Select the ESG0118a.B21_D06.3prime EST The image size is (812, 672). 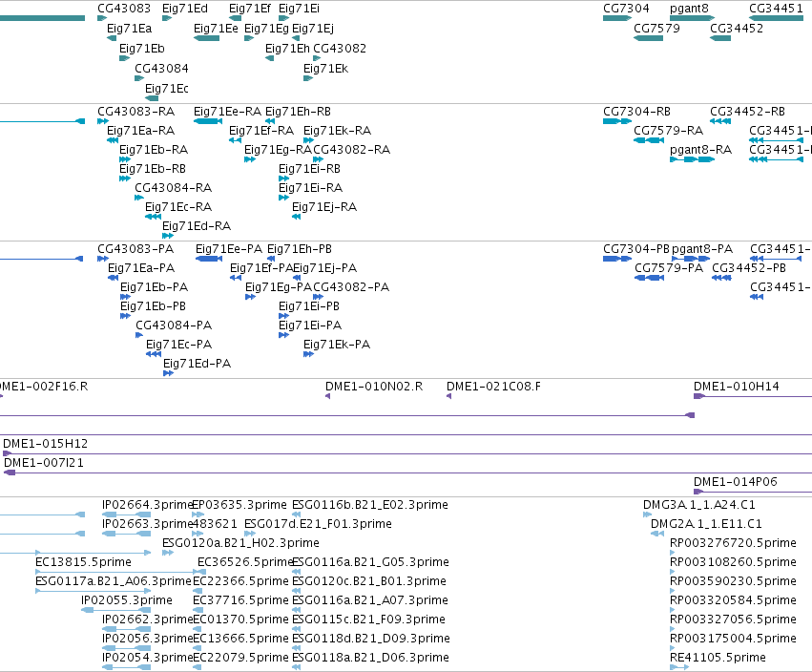point(296,668)
